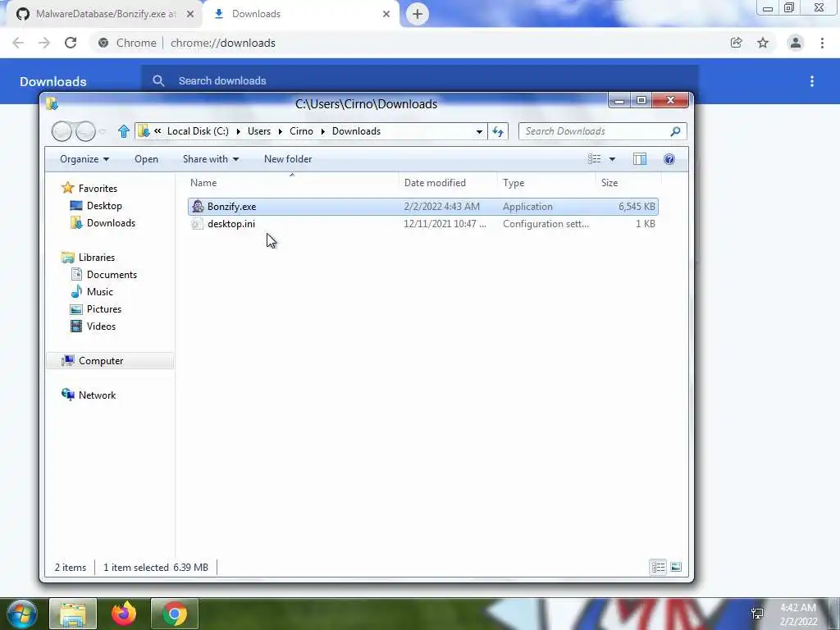Close the MalwareDatabase GitHub tab
The width and height of the screenshot is (840, 630).
click(190, 14)
